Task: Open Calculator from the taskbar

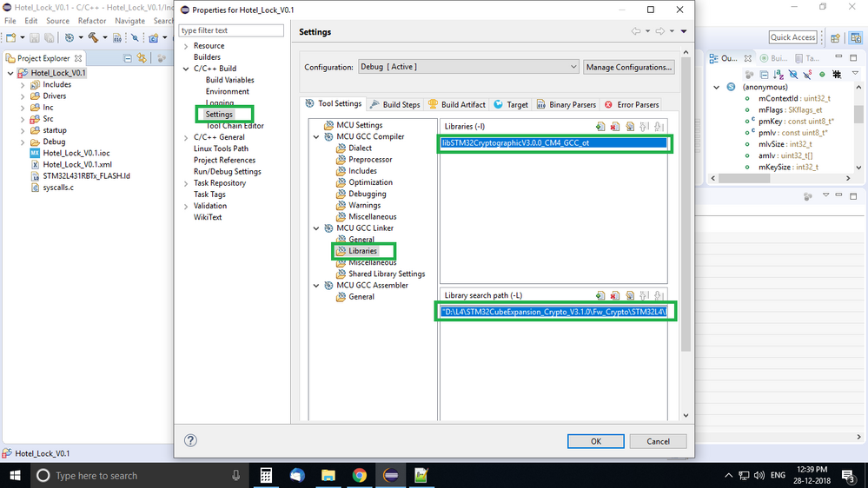Action: pyautogui.click(x=266, y=475)
